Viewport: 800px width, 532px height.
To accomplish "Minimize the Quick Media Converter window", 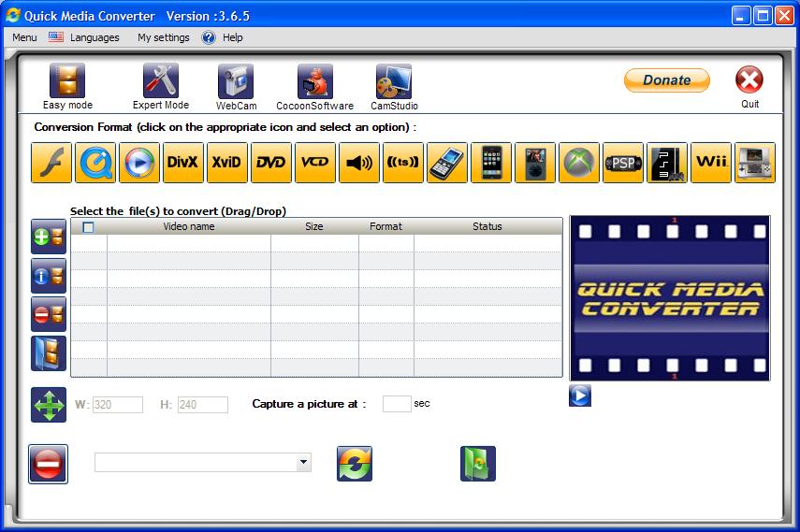I will pyautogui.click(x=741, y=15).
